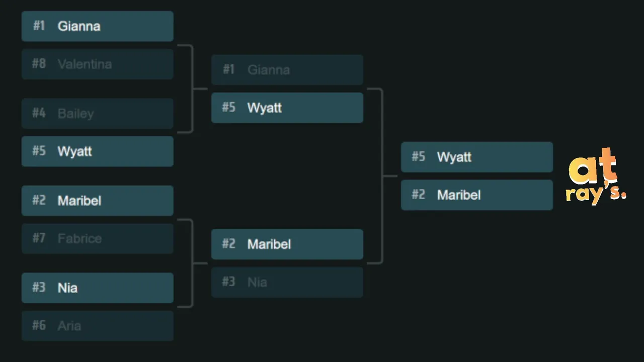Click faded #3 Nia in the semifinal
Image resolution: width=644 pixels, height=362 pixels.
pyautogui.click(x=287, y=282)
